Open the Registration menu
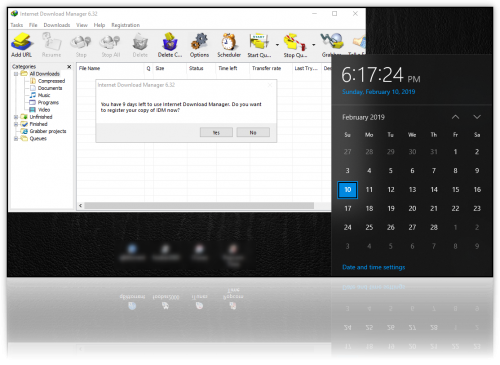The image size is (500, 365). pyautogui.click(x=126, y=25)
